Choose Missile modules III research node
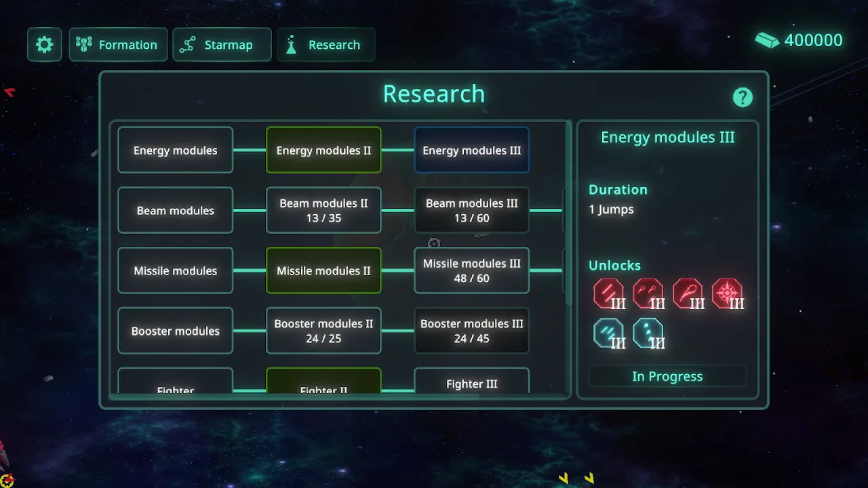868x488 pixels. point(471,270)
